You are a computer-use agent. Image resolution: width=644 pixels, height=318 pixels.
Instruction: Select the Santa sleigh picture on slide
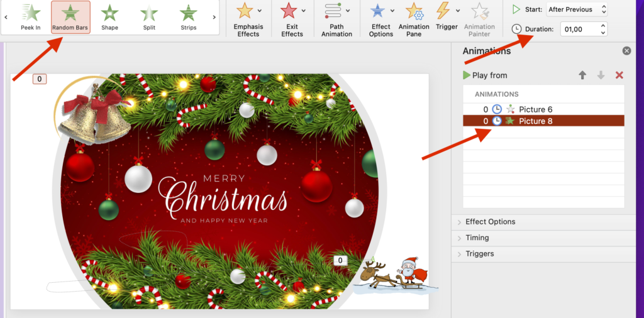[395, 275]
